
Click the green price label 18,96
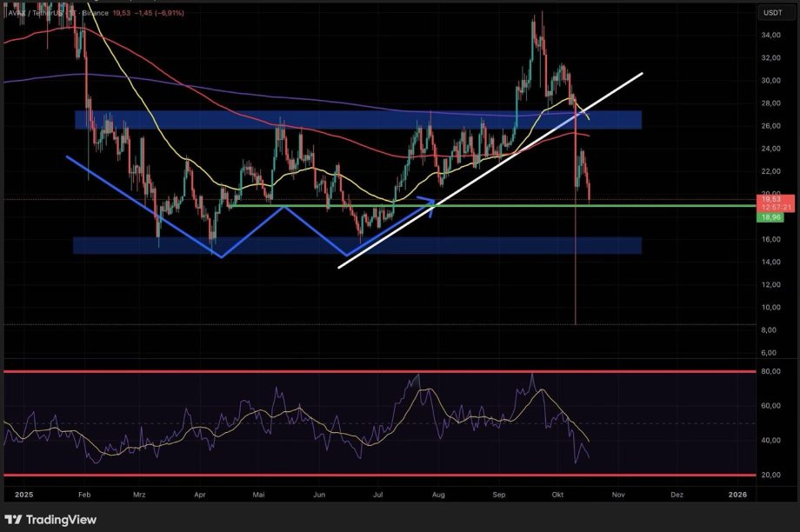pos(772,217)
